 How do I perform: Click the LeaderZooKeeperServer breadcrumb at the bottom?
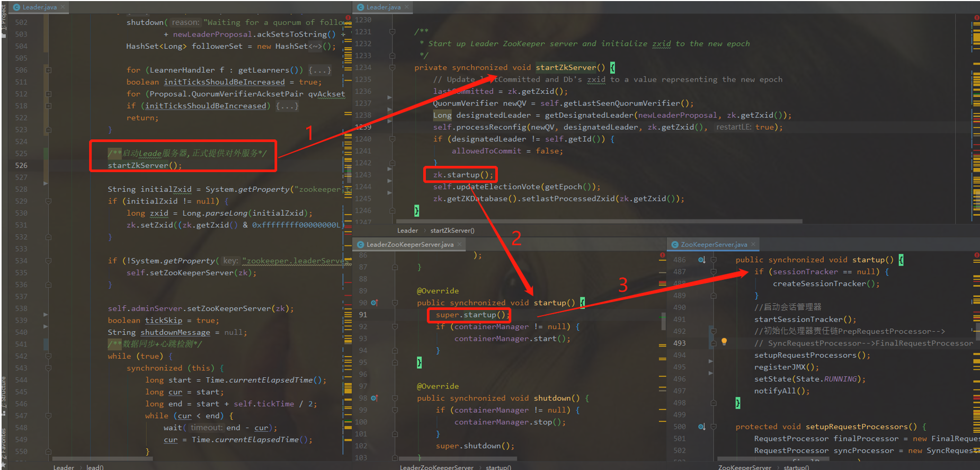click(x=436, y=467)
